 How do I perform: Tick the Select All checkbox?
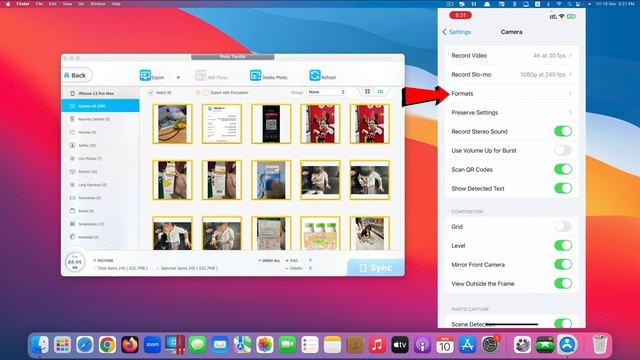(x=151, y=93)
